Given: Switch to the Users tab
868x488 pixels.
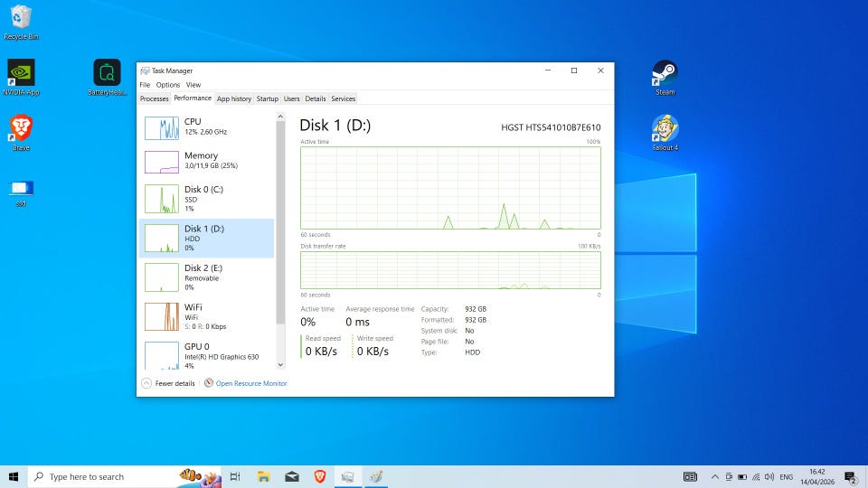Looking at the screenshot, I should (x=291, y=99).
